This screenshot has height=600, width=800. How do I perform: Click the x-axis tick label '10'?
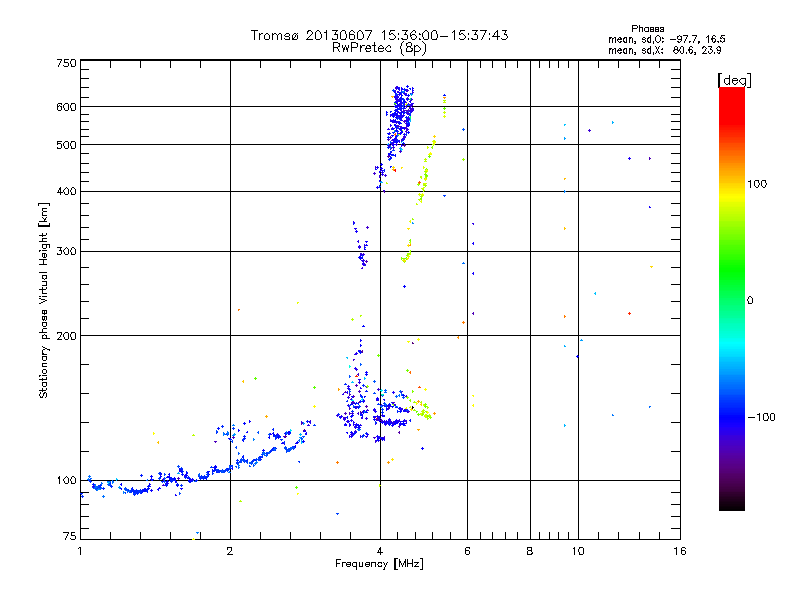pyautogui.click(x=578, y=551)
